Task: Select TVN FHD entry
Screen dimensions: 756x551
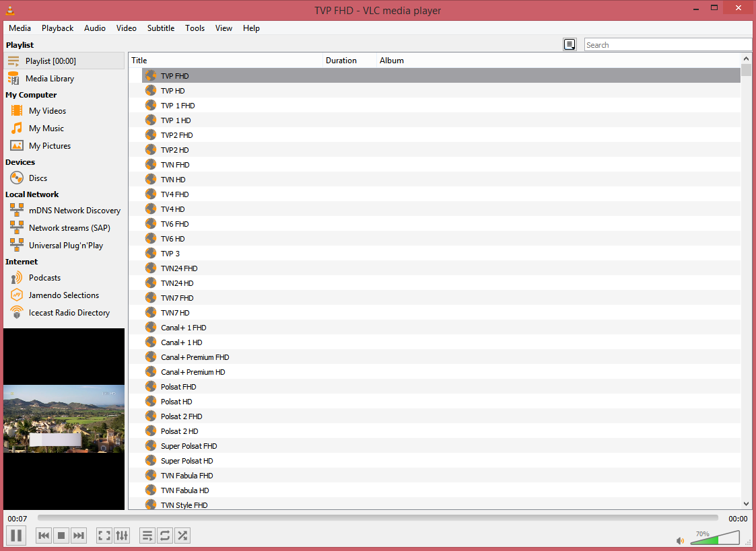Action: pyautogui.click(x=441, y=165)
